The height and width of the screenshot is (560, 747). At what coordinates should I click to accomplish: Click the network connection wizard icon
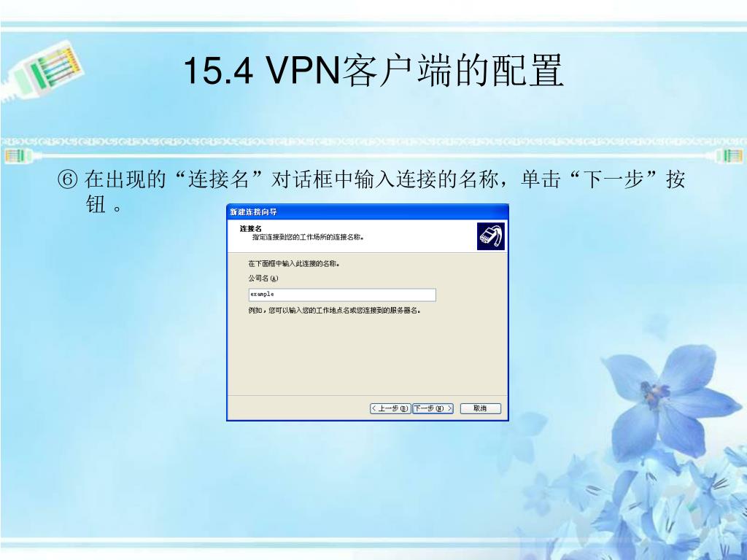coord(491,236)
